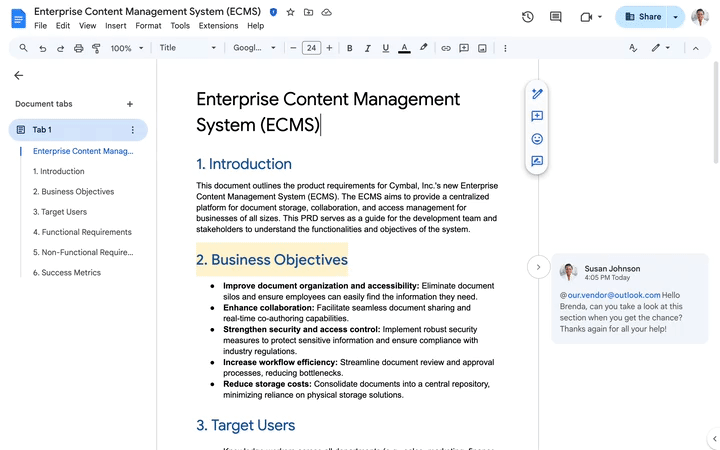This screenshot has height=450, width=720.
Task: Add emoji reaction from margin
Action: click(x=537, y=139)
